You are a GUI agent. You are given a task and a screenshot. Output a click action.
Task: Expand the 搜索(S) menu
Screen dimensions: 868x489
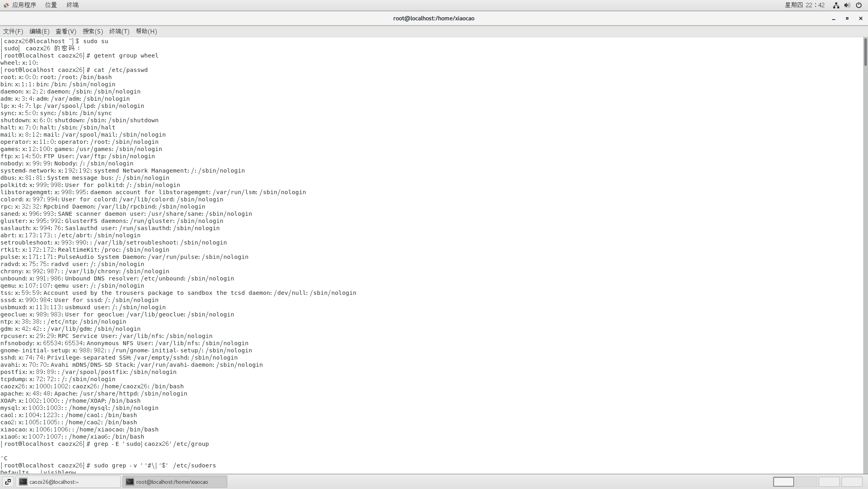coord(92,31)
